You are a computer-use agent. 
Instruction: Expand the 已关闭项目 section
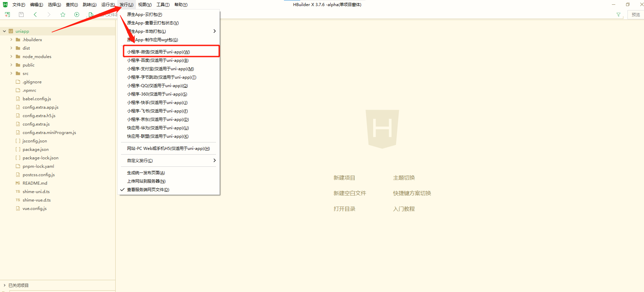point(4,285)
